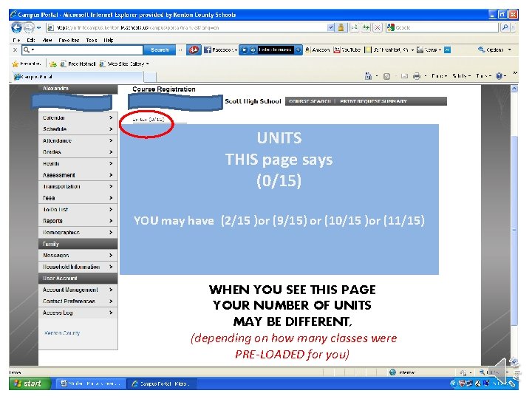Open the News toolbar button
Viewport: 532px width, 399px height.
point(429,50)
